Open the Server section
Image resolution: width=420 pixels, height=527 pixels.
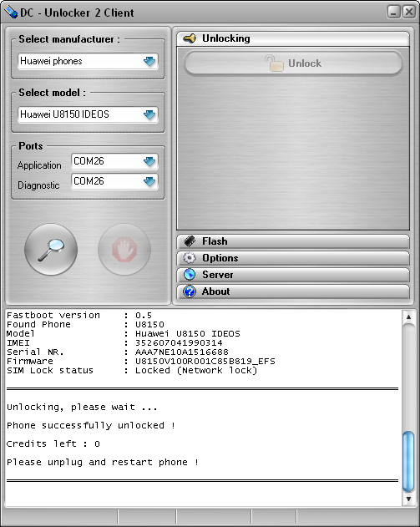293,275
